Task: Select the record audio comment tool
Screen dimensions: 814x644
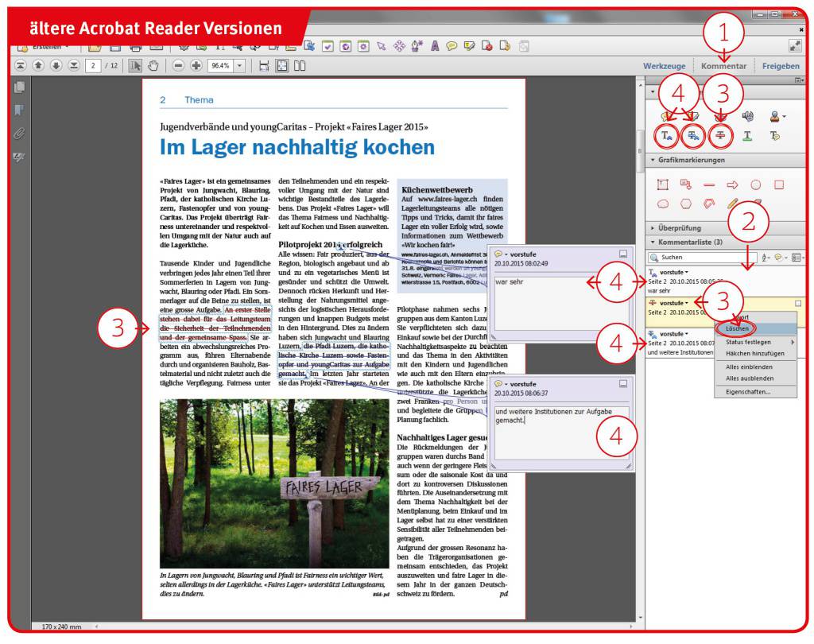Action: click(747, 116)
